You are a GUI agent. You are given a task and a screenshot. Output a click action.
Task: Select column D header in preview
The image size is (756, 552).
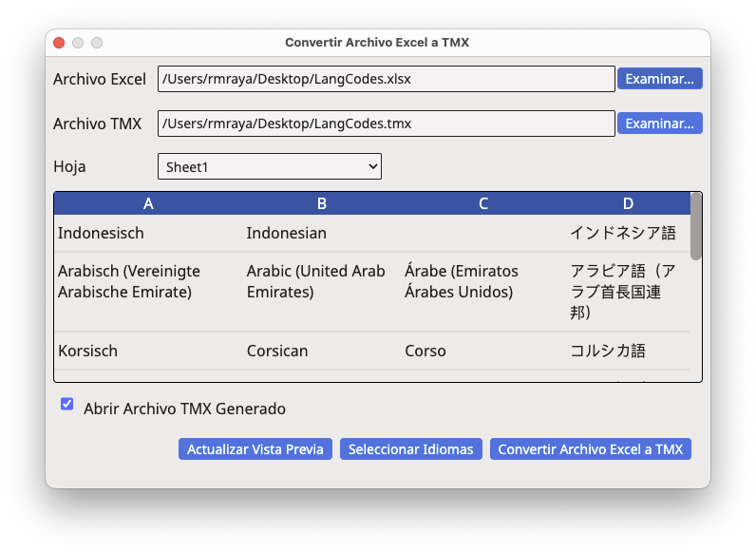coord(628,203)
